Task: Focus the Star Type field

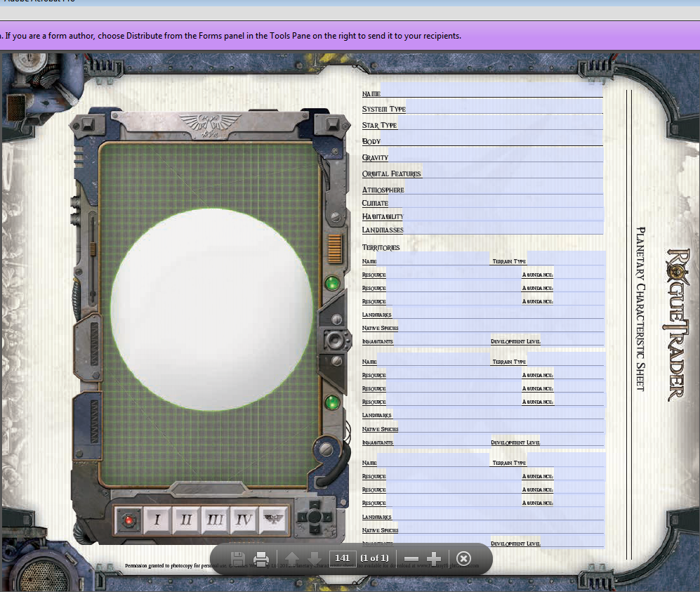Action: (x=500, y=122)
